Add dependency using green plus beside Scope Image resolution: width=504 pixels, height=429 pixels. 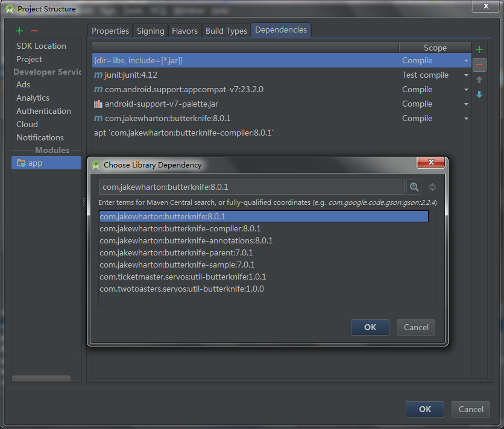[x=479, y=49]
